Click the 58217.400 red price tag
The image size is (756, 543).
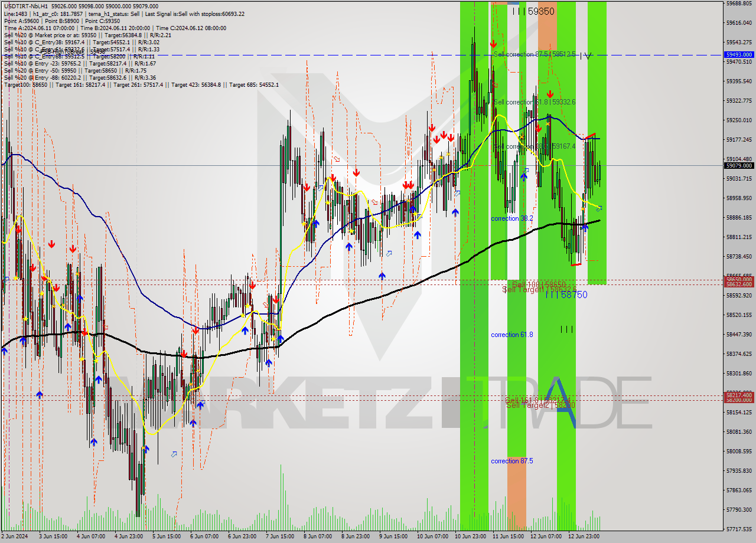pyautogui.click(x=739, y=395)
